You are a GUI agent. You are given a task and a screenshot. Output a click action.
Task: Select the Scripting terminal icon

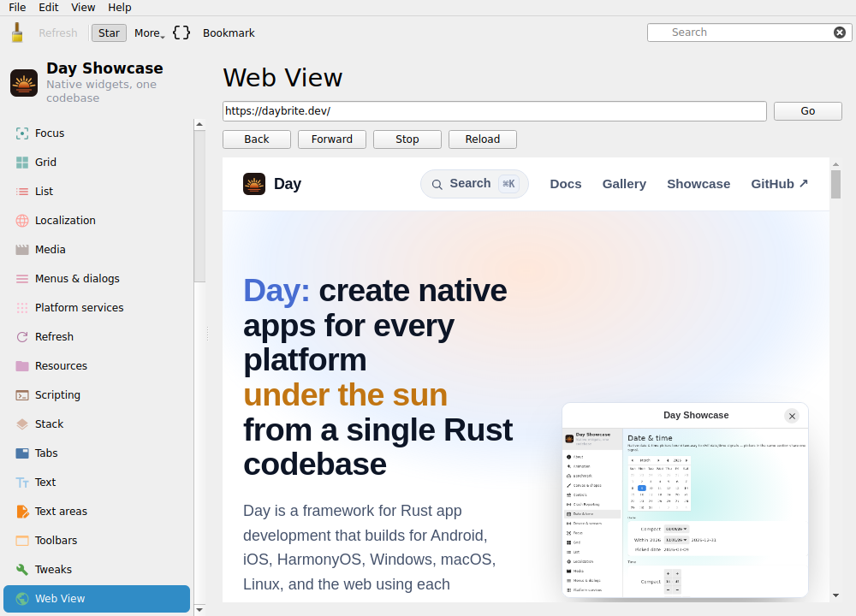point(22,395)
